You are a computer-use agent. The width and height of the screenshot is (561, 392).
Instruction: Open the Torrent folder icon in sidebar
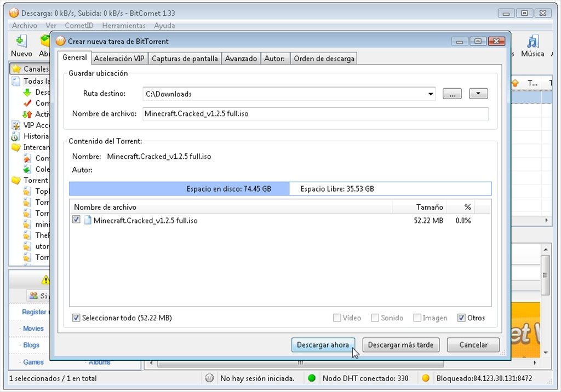tap(16, 180)
